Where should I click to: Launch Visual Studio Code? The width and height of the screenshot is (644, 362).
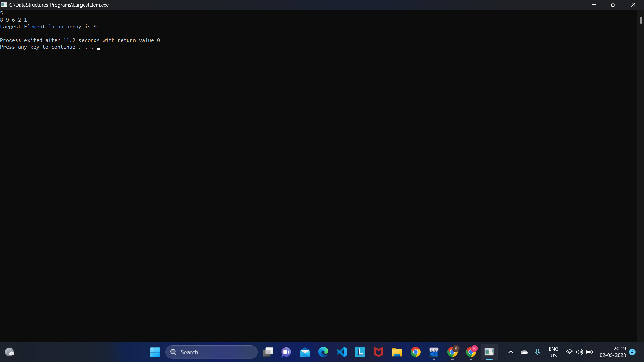(x=342, y=352)
